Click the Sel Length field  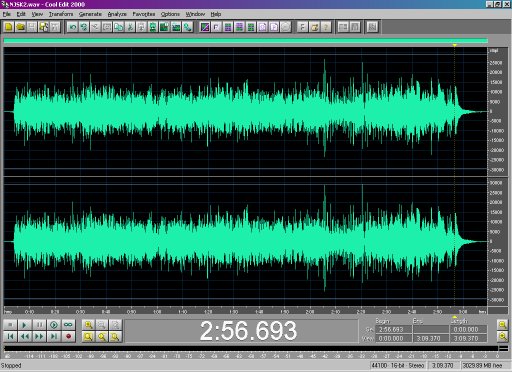(x=468, y=329)
